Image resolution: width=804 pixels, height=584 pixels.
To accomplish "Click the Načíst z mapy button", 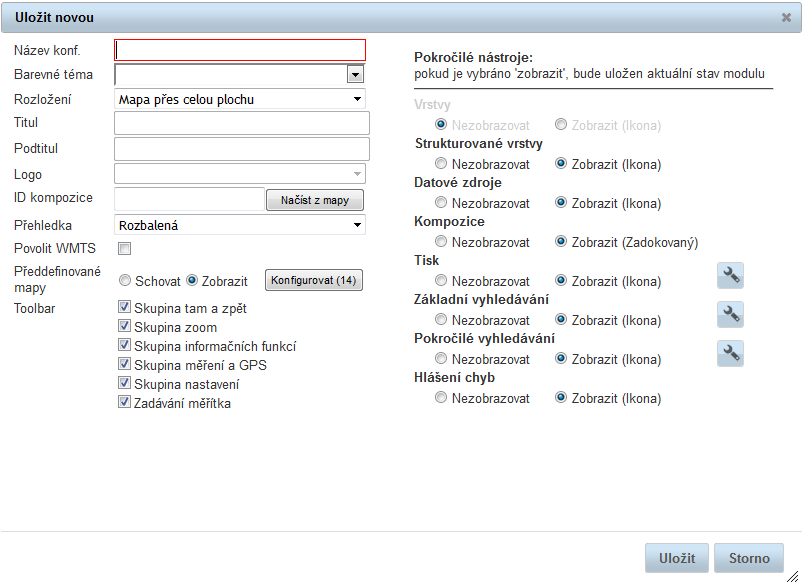I will pyautogui.click(x=315, y=200).
